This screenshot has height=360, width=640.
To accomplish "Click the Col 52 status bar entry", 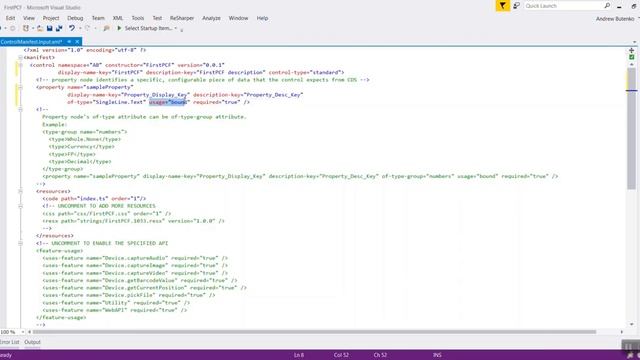I will [341, 355].
